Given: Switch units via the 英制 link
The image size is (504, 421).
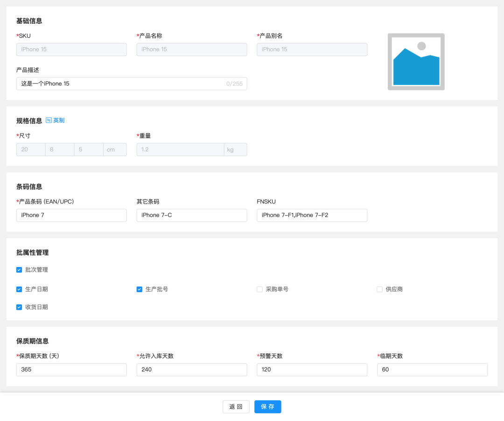Looking at the screenshot, I should click(x=59, y=120).
